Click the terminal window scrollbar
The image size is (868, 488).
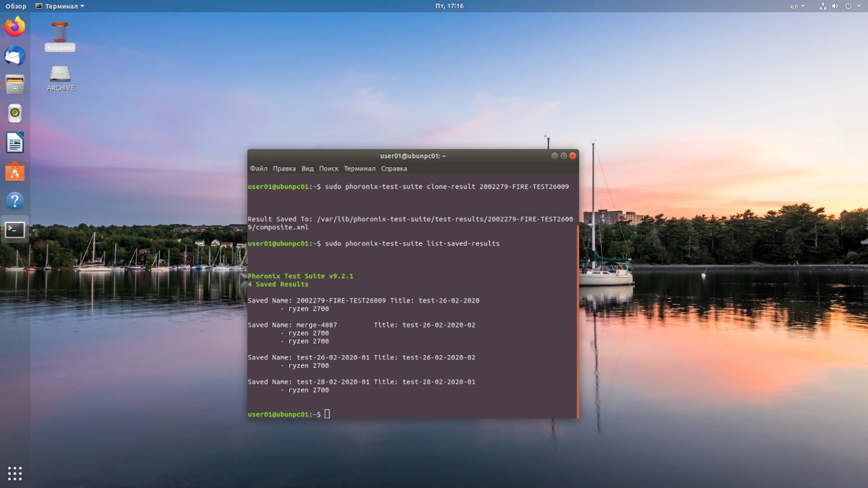(577, 321)
